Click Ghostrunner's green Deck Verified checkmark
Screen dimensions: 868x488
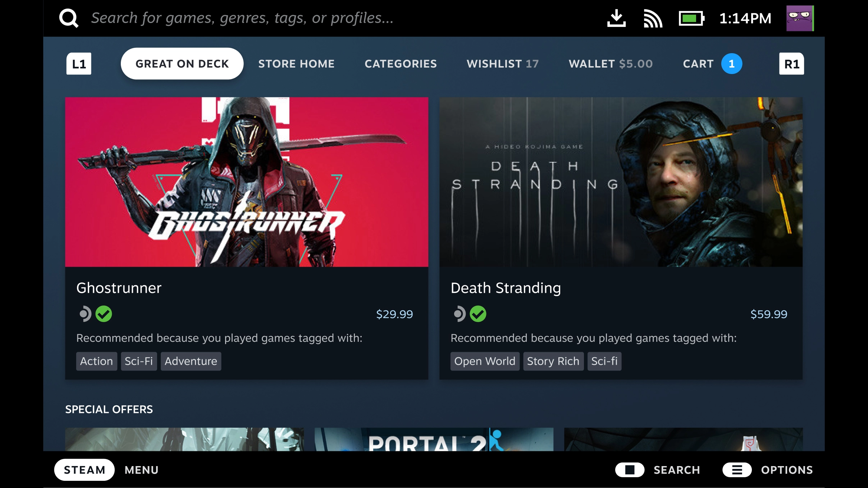104,314
